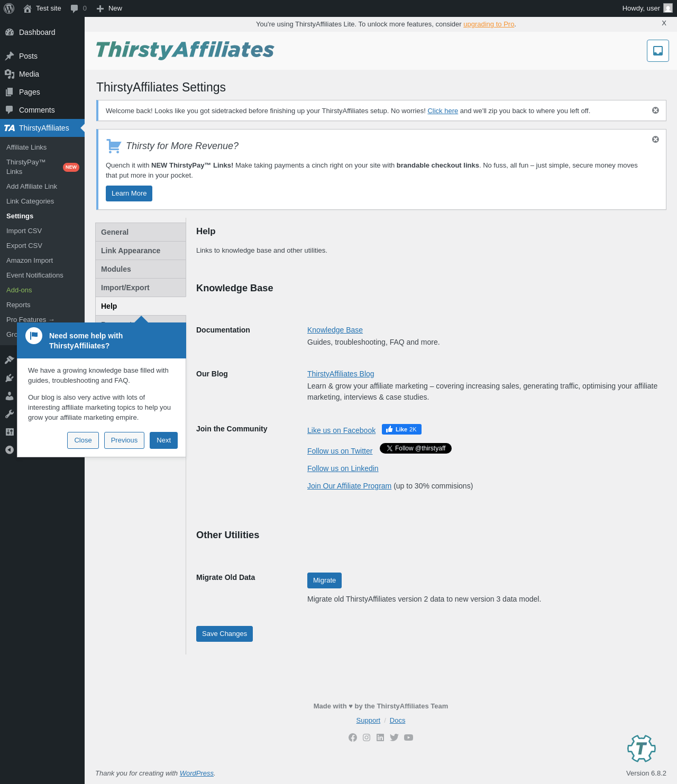This screenshot has height=784, width=677.
Task: Open the Add-ons submenu
Action: click(x=42, y=290)
